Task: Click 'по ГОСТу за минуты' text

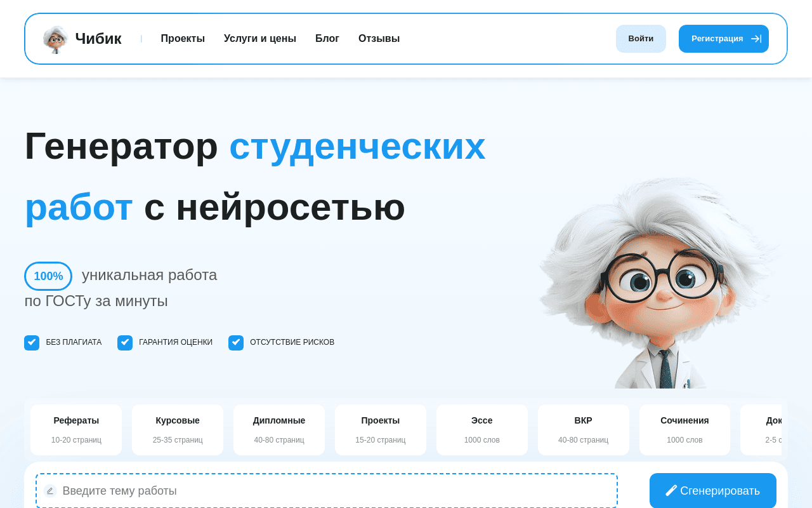Action: [x=96, y=301]
